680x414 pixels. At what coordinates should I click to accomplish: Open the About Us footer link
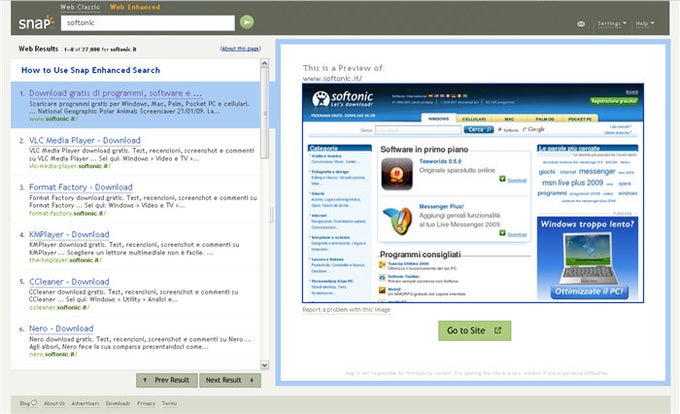54,403
